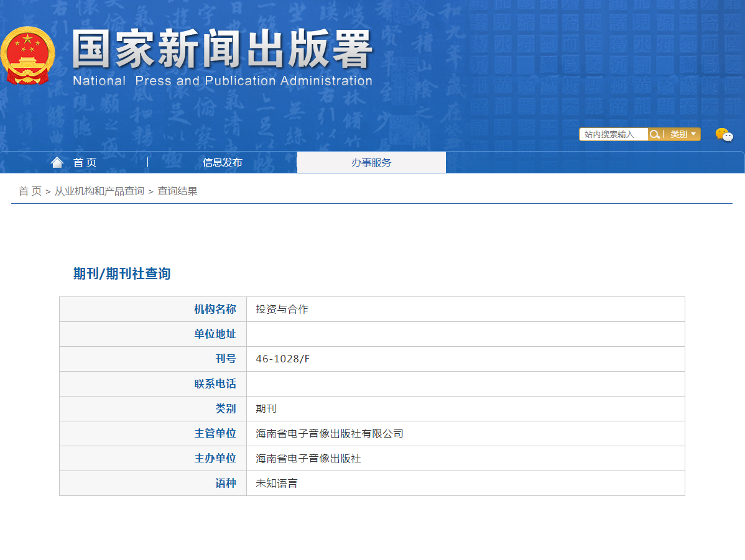Switch to the 办事服务 tab
Viewport: 745px width, 560px height.
pyautogui.click(x=371, y=163)
